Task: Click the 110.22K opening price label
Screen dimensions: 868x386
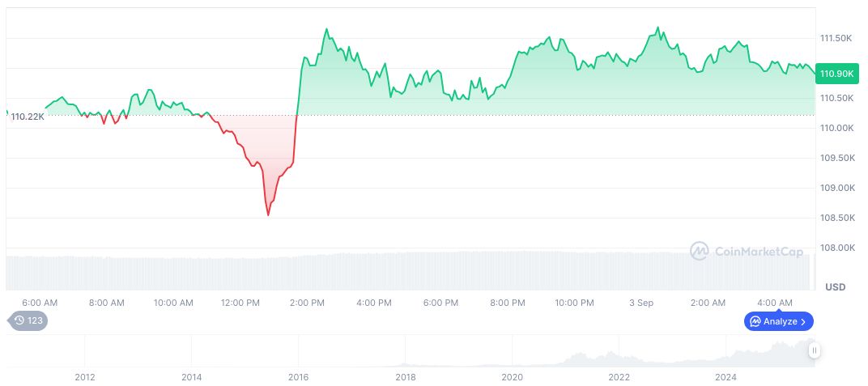Action: point(28,117)
